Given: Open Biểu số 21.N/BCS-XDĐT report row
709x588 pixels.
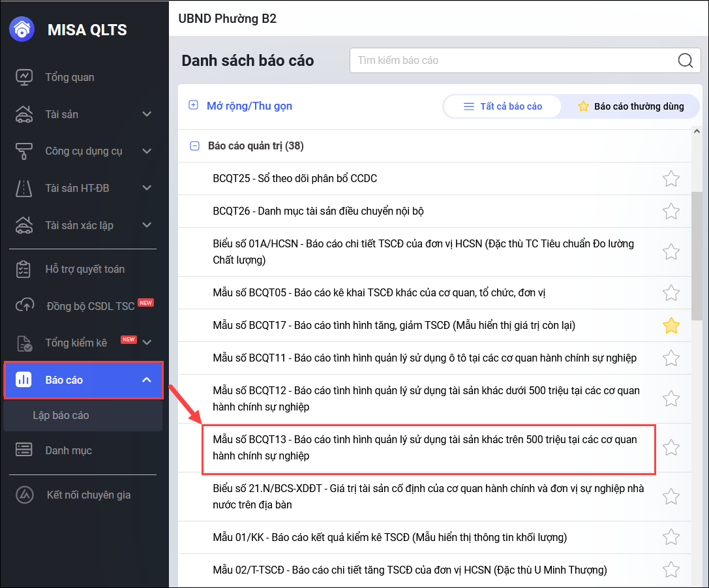Looking at the screenshot, I should click(x=434, y=497).
